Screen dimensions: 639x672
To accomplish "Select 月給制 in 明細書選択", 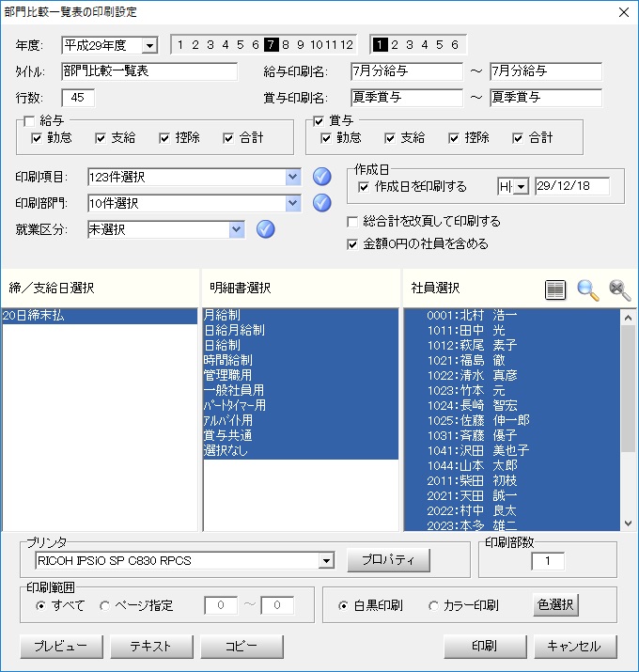I will pos(301,316).
